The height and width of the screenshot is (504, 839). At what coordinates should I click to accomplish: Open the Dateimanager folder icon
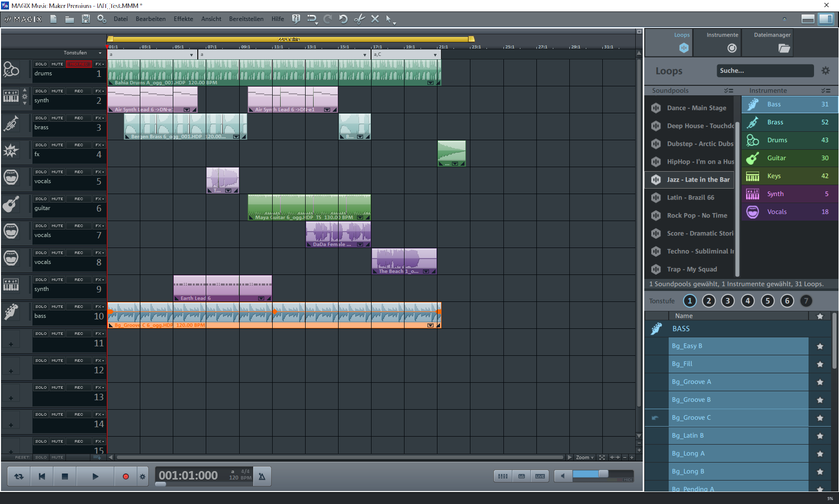(x=784, y=48)
